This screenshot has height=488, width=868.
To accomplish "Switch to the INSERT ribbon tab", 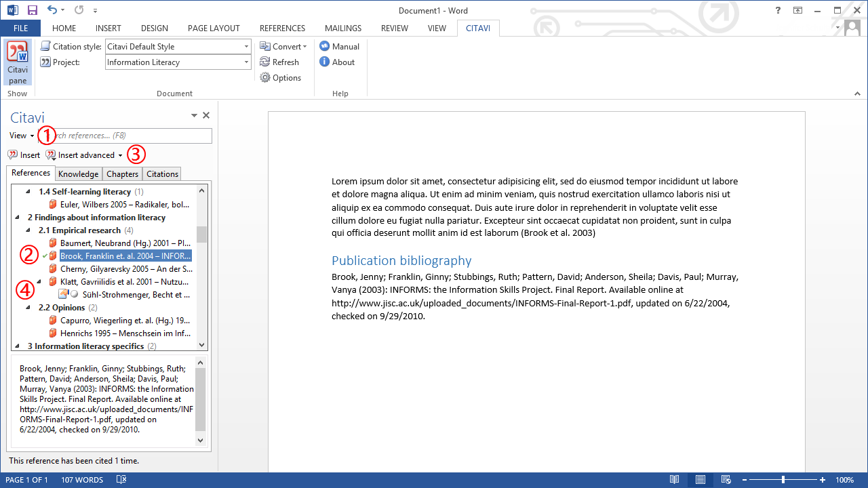I will 108,28.
